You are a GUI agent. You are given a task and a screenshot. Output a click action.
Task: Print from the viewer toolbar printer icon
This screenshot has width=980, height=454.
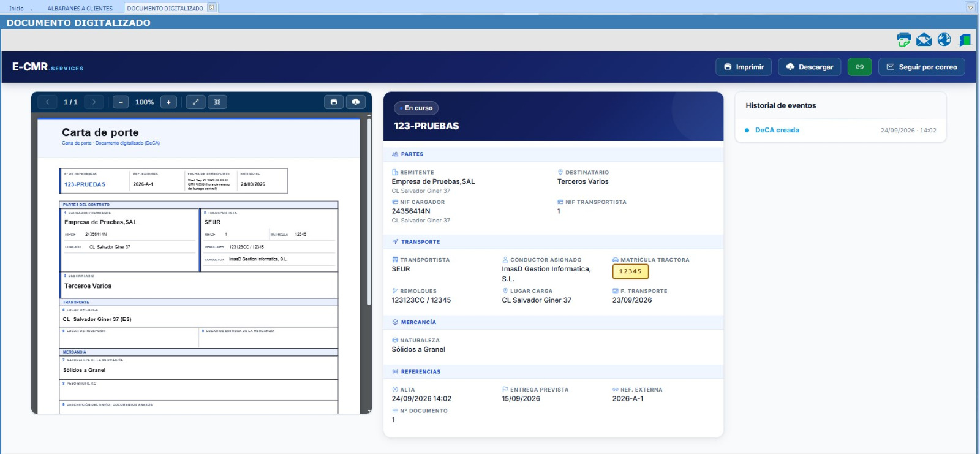(x=334, y=102)
